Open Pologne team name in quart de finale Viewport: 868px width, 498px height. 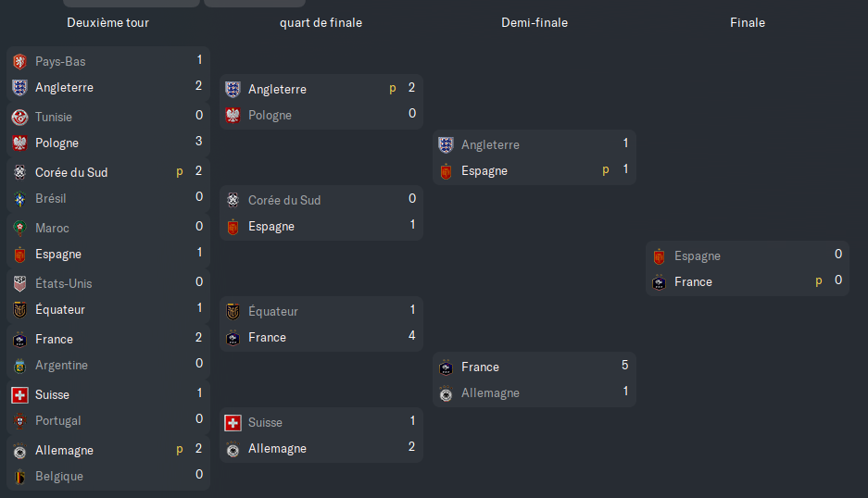270,115
